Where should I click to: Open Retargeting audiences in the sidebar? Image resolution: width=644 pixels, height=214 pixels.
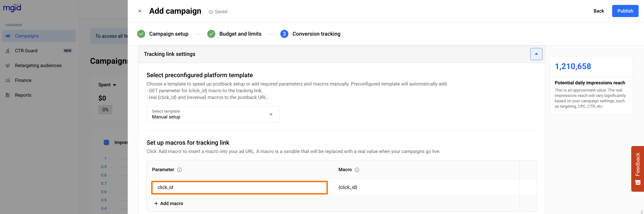click(38, 66)
